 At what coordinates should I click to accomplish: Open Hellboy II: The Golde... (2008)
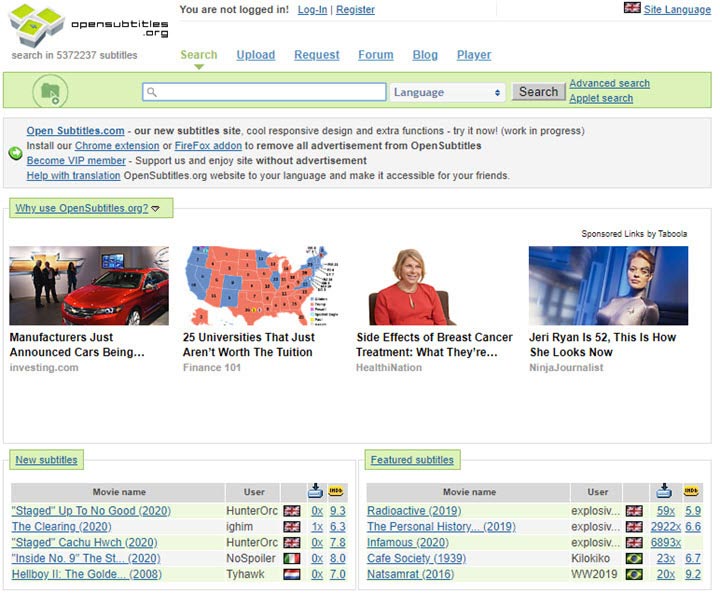87,574
